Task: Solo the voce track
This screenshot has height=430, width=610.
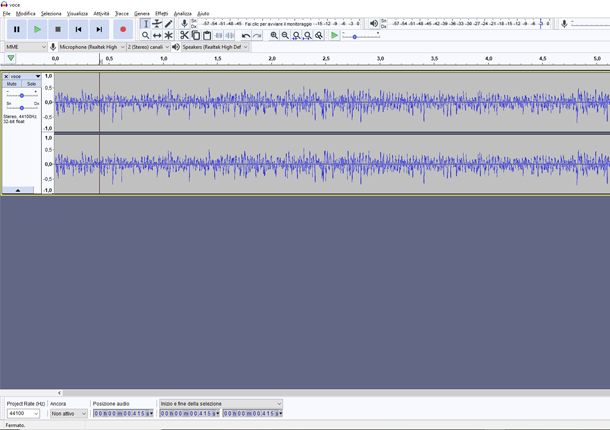Action: 32,84
